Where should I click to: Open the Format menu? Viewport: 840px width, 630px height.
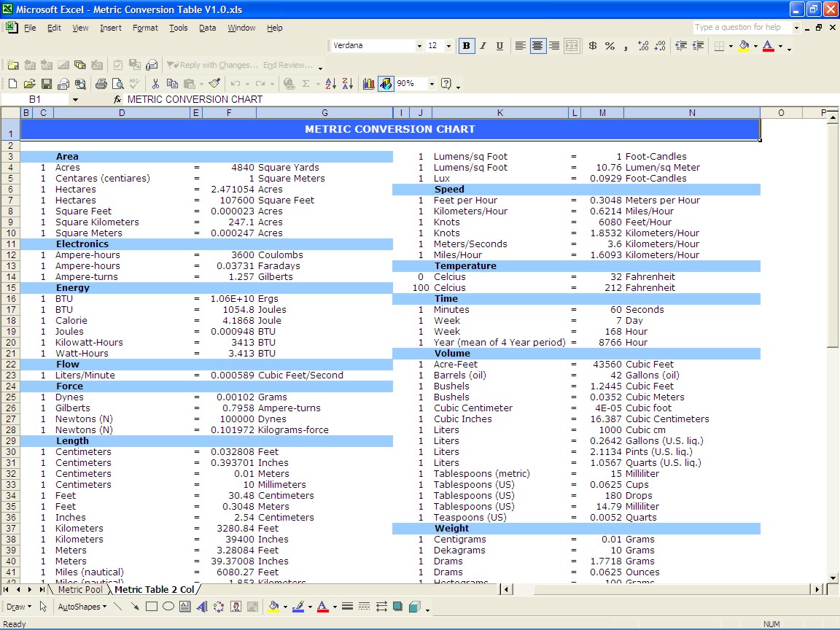(145, 28)
